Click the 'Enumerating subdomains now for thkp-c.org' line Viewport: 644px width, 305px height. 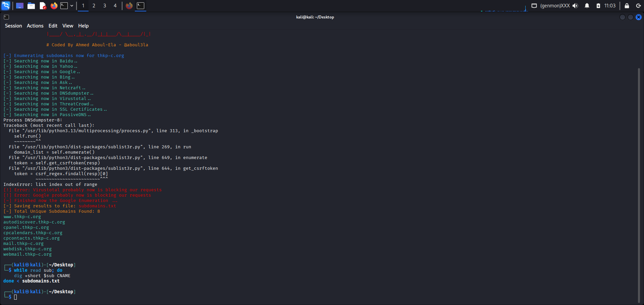[x=64, y=56]
